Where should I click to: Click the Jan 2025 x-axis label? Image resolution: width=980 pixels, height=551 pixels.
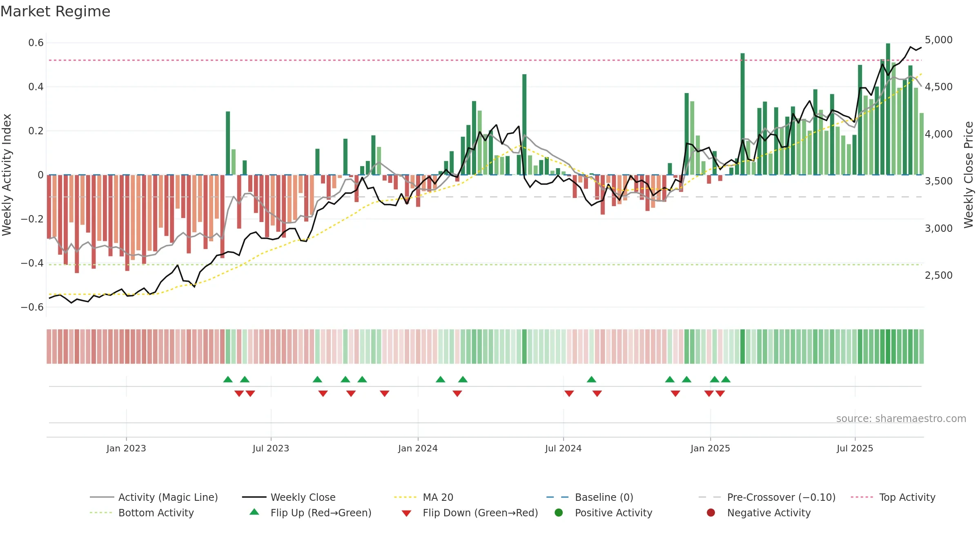(x=710, y=448)
